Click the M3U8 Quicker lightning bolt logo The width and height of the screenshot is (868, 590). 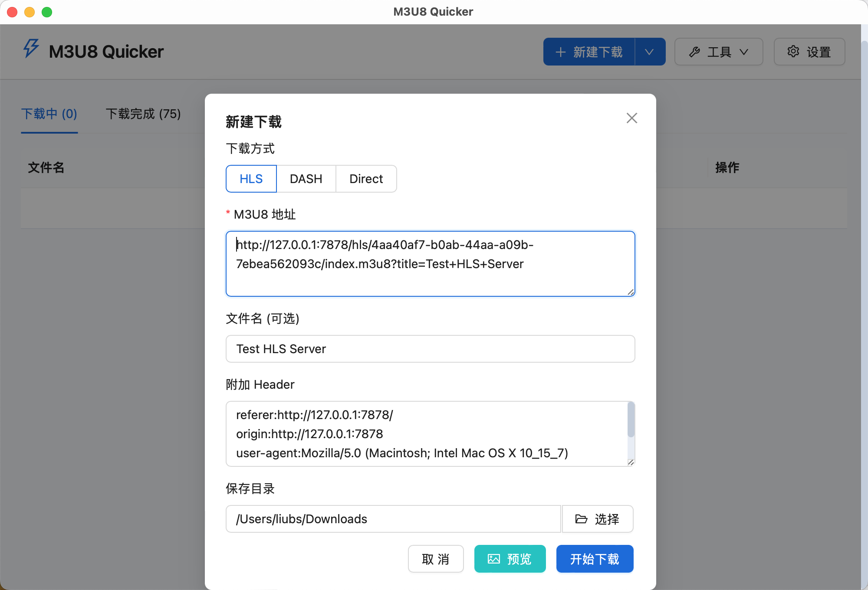click(31, 49)
